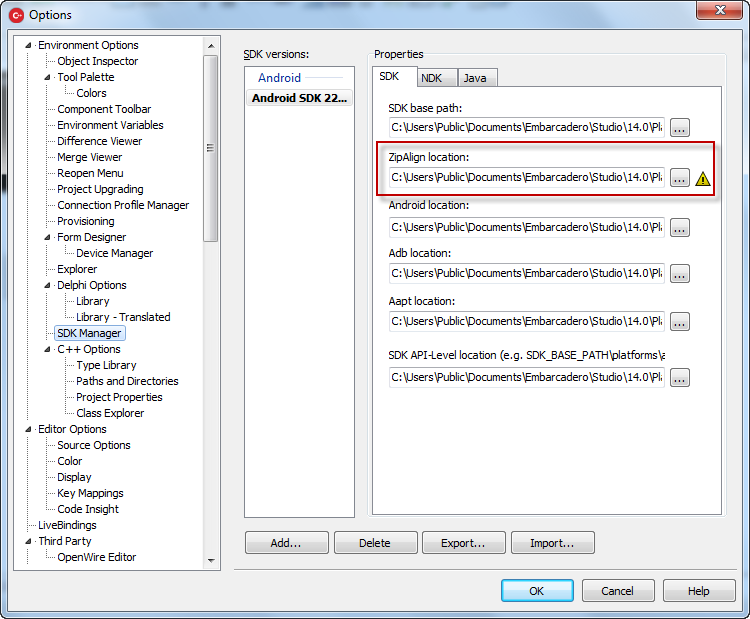The height and width of the screenshot is (619, 750).
Task: Open Help for this dialog
Action: click(699, 591)
